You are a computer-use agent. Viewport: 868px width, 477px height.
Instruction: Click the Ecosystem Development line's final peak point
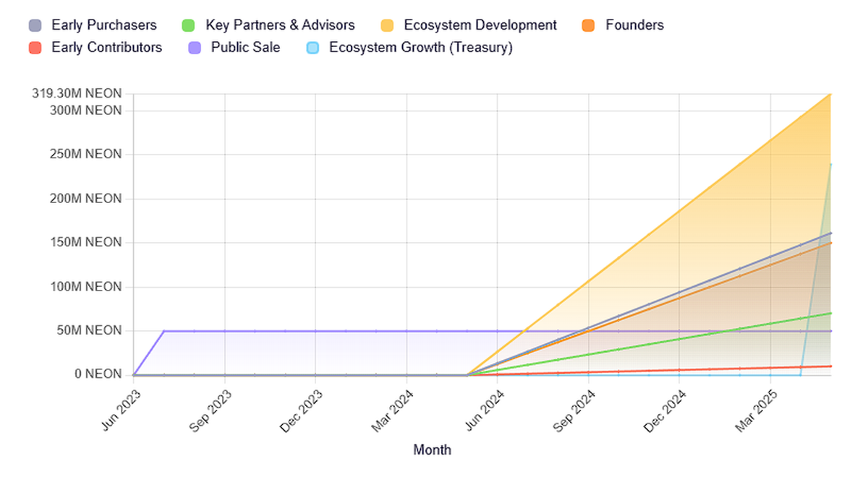coord(830,94)
